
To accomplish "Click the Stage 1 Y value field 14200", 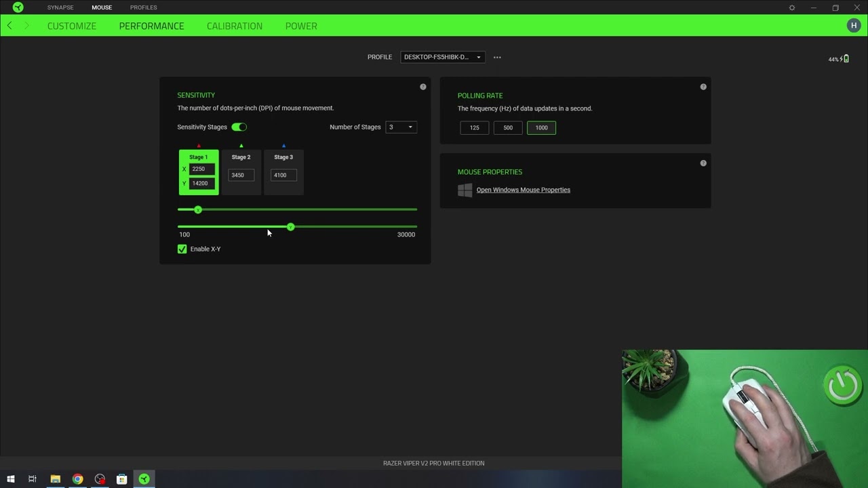I will 202,183.
